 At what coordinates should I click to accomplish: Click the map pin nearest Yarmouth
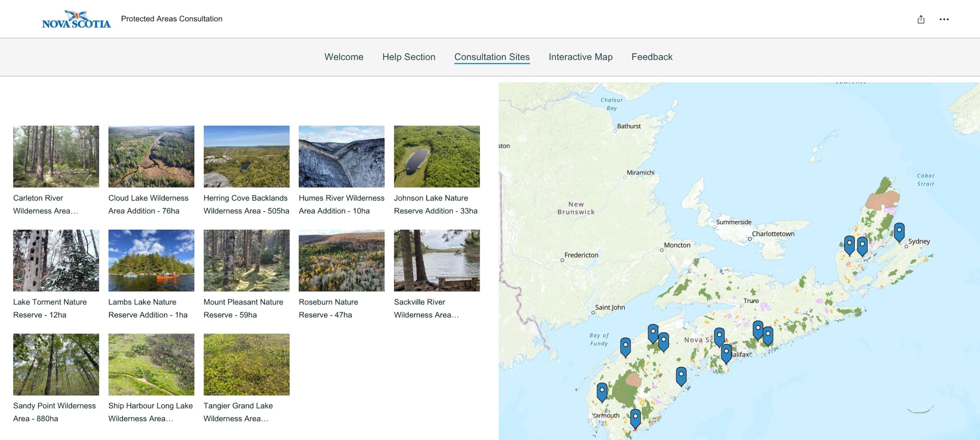click(602, 392)
